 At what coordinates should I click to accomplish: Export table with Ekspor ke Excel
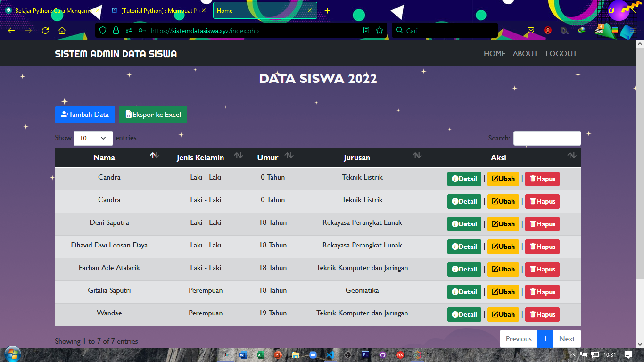153,115
